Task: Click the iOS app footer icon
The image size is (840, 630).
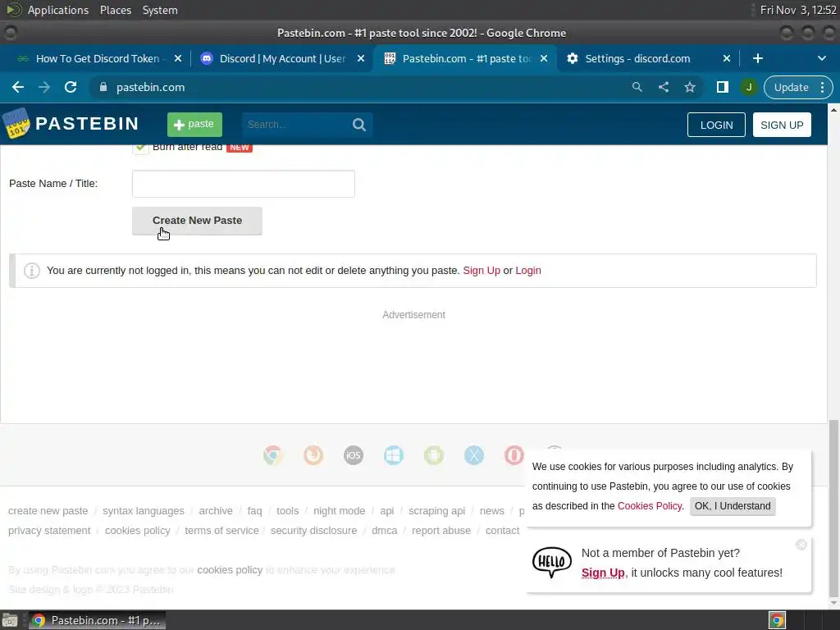Action: [354, 455]
